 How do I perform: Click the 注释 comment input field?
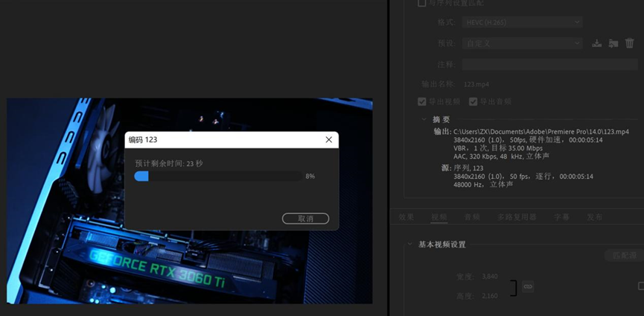(x=550, y=64)
